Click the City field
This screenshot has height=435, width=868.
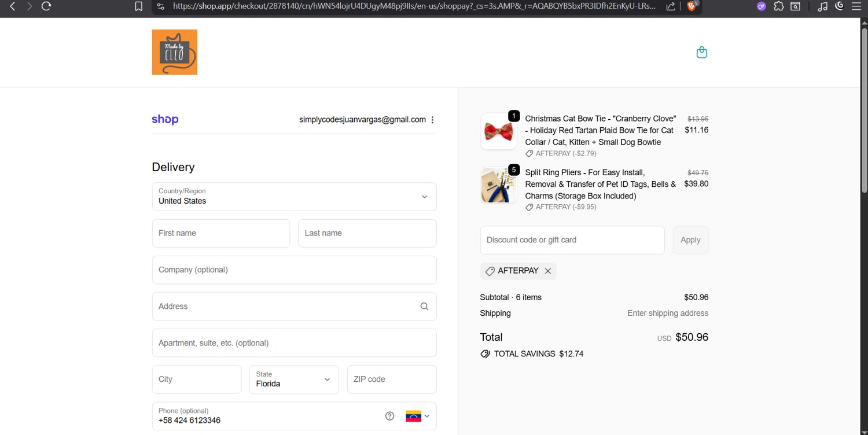(197, 379)
